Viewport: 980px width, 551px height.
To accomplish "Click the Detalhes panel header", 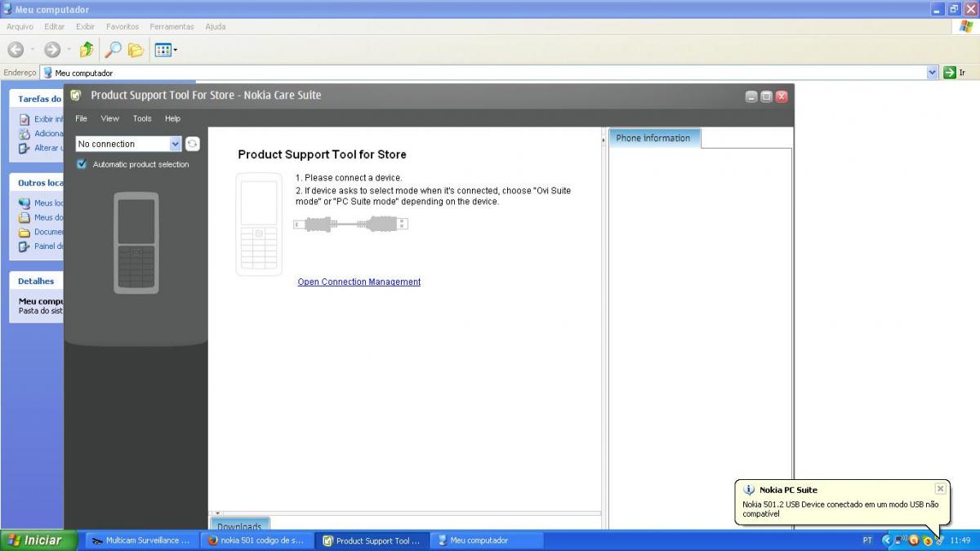I will (x=37, y=281).
